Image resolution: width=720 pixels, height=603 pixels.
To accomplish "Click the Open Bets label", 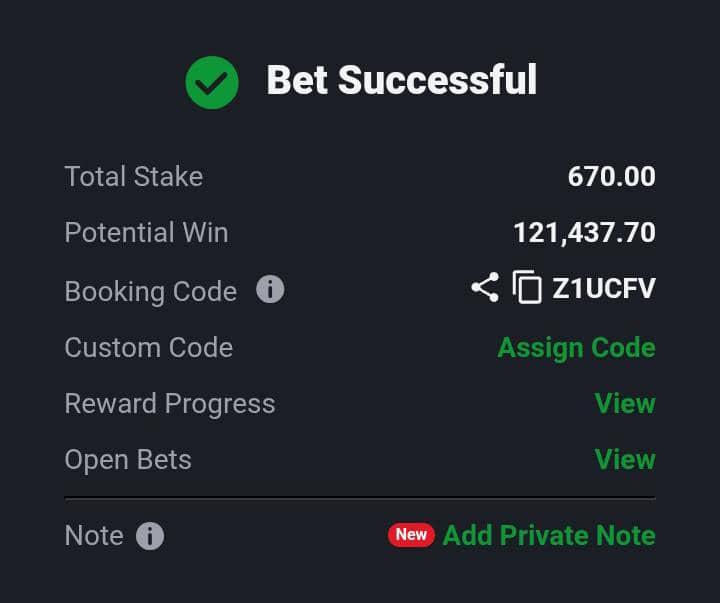I will pyautogui.click(x=128, y=460).
